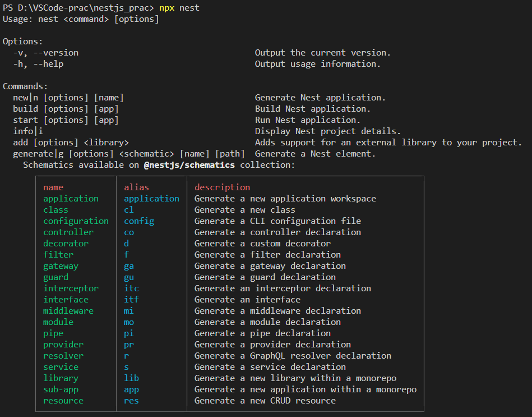Click the green 'library' schematic name

(61, 378)
